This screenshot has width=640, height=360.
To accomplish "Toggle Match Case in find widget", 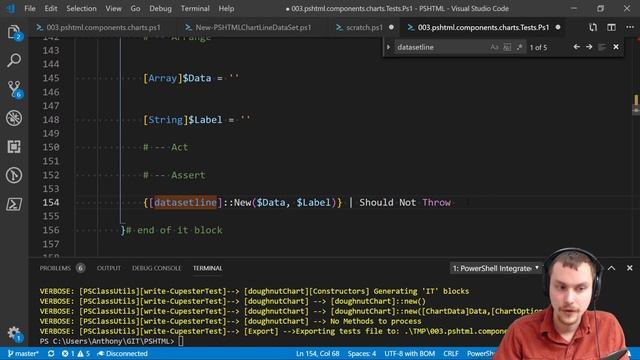I will [494, 47].
